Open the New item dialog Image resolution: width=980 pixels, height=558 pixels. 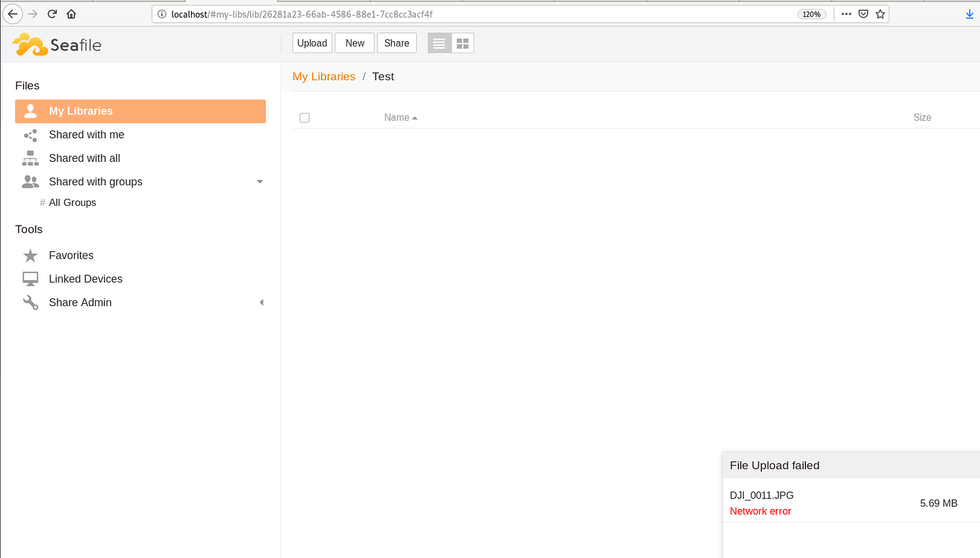[354, 43]
